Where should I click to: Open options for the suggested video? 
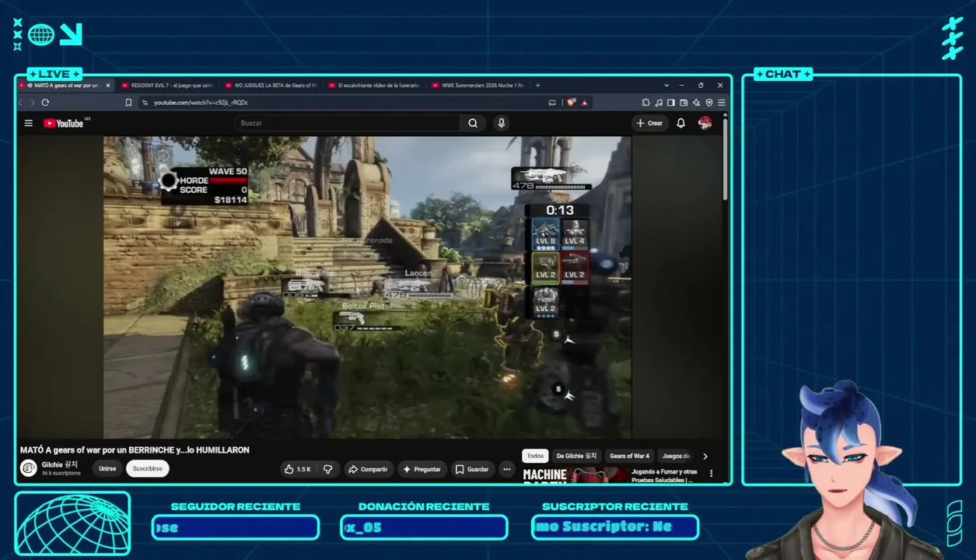click(x=711, y=473)
